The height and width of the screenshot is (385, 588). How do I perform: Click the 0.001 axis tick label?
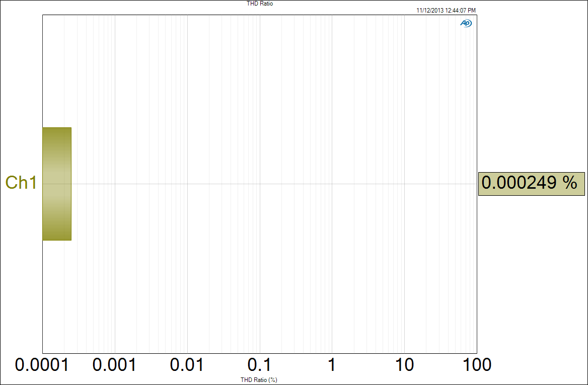pyautogui.click(x=114, y=365)
